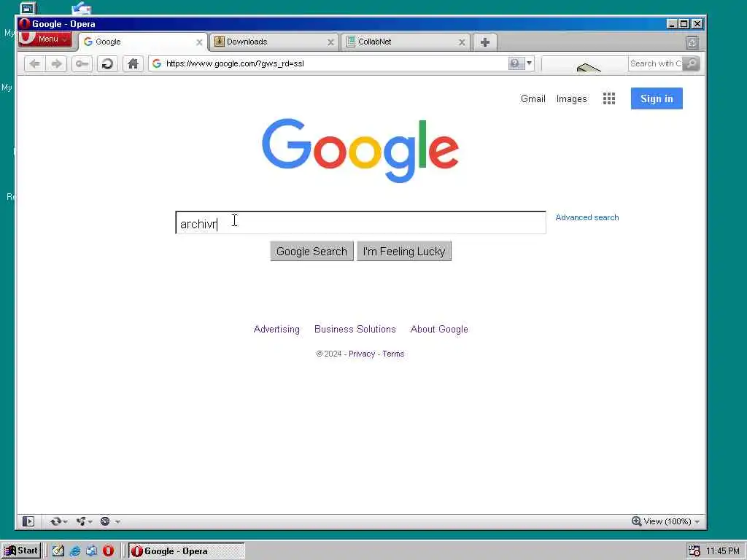
Task: Open the Privacy link
Action: pyautogui.click(x=362, y=354)
